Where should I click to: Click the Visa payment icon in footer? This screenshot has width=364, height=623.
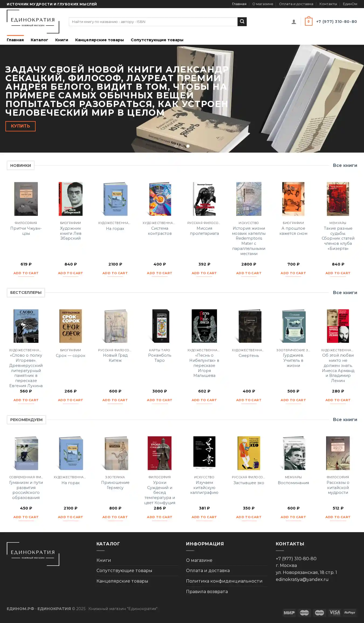pos(335,612)
